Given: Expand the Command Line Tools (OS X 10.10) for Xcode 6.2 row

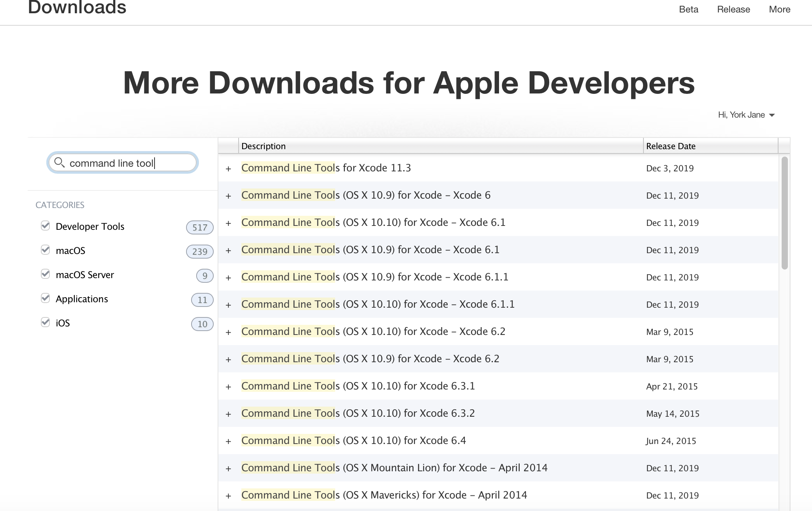Looking at the screenshot, I should (228, 331).
